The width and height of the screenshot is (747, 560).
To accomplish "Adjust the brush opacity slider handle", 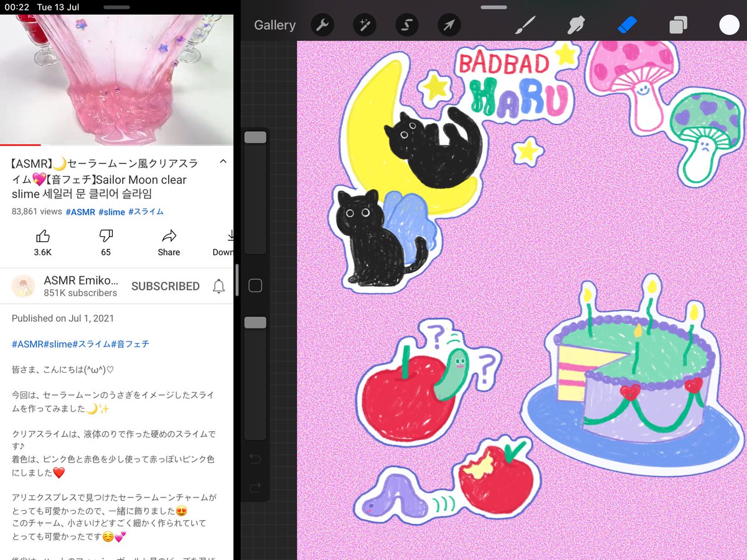I will (x=255, y=322).
